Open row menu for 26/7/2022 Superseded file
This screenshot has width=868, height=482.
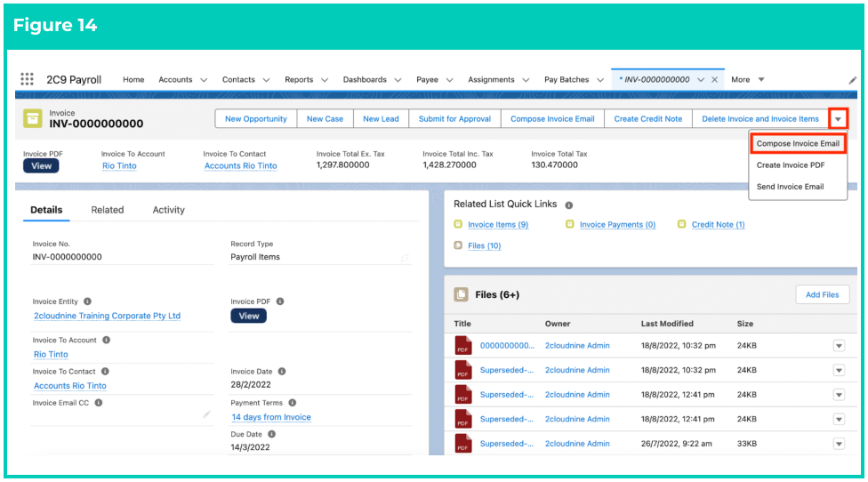(840, 444)
